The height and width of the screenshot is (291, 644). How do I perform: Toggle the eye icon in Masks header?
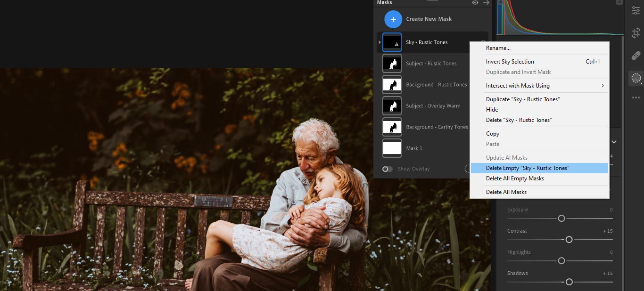[475, 3]
